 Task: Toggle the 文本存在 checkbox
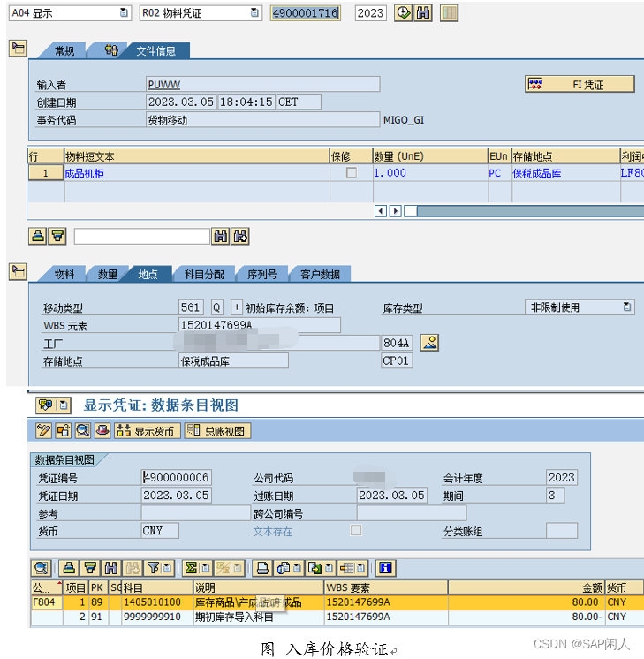356,530
